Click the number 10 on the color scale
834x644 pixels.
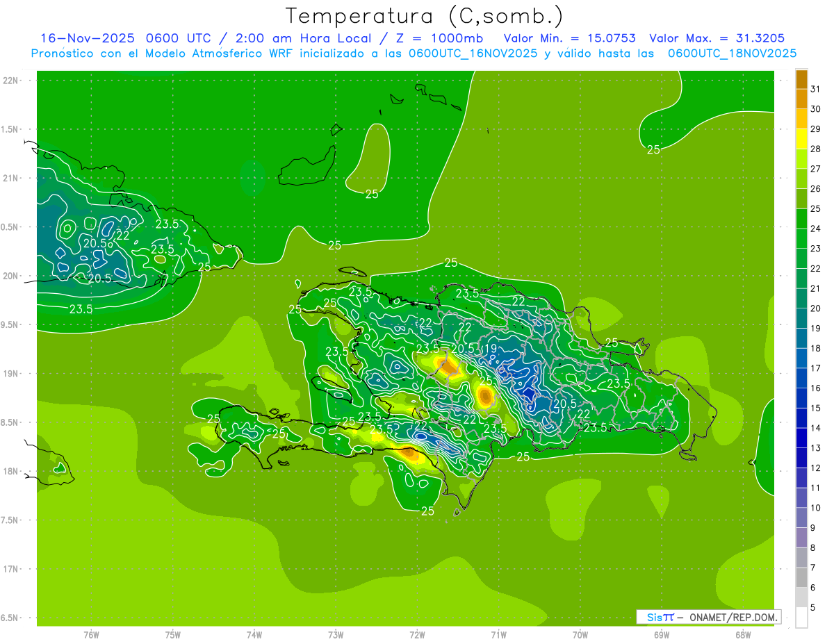coord(815,508)
